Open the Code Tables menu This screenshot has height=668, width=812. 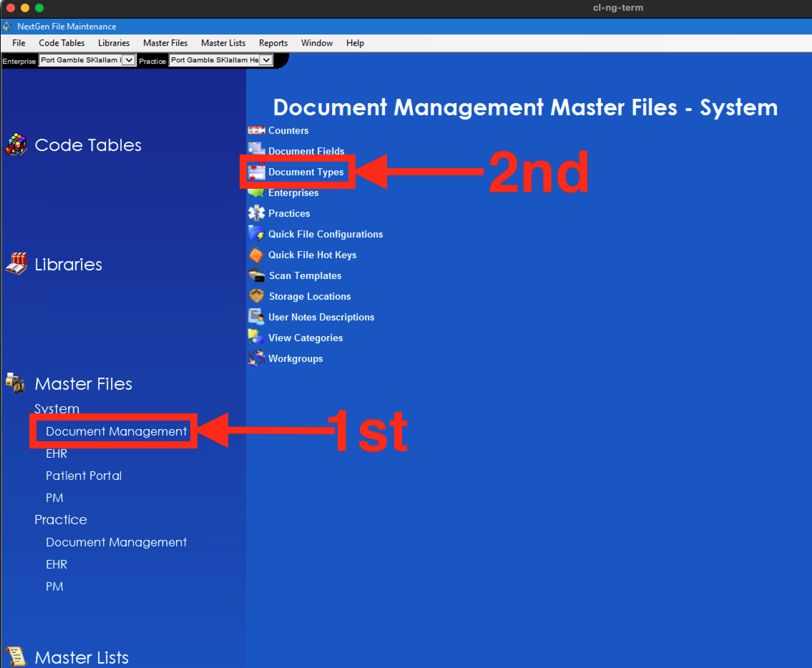62,43
